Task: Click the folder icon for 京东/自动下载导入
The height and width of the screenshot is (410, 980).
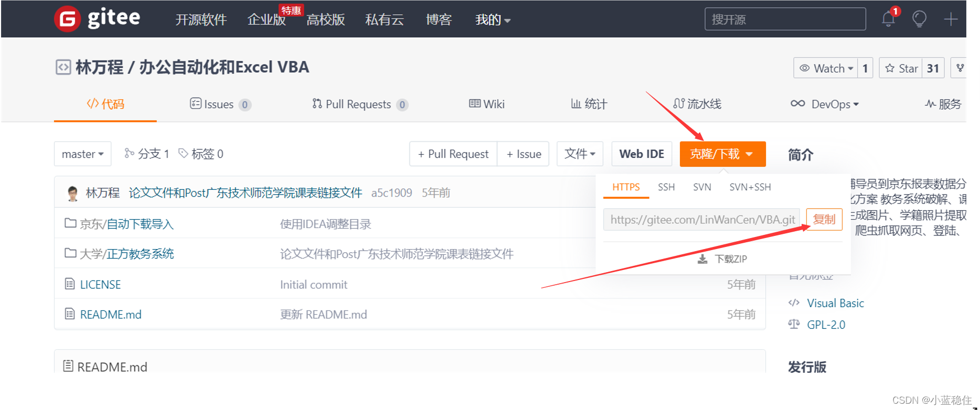Action: pyautogui.click(x=70, y=223)
